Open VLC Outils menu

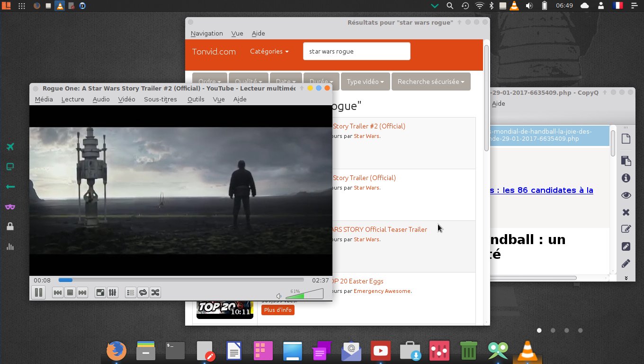coord(196,99)
